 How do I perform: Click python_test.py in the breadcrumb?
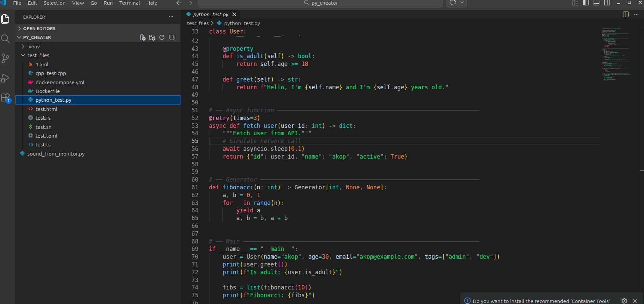242,23
